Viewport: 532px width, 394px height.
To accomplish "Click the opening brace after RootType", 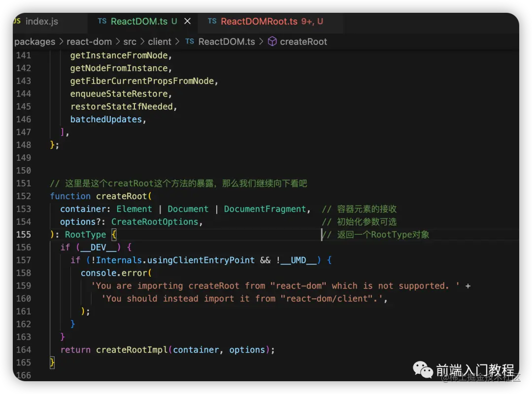I will coord(114,235).
